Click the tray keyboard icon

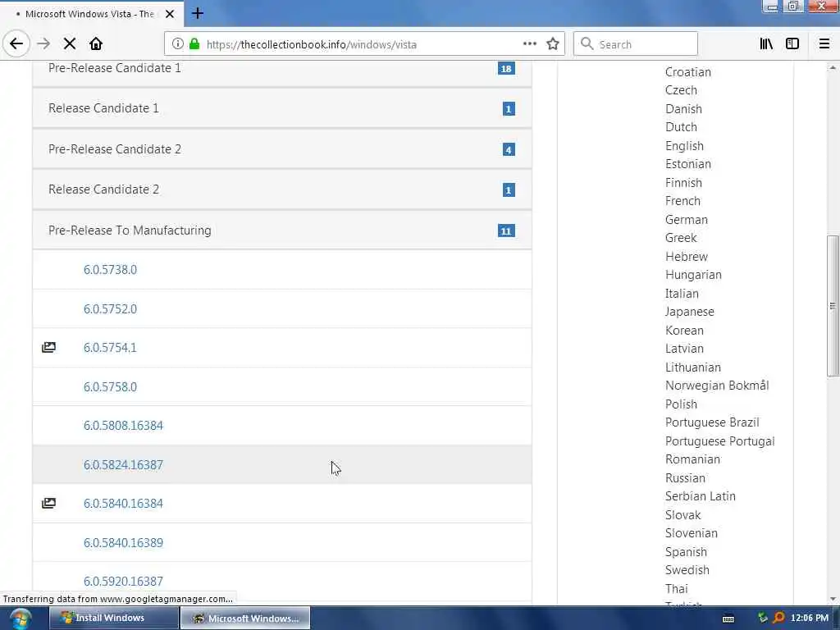pos(728,619)
